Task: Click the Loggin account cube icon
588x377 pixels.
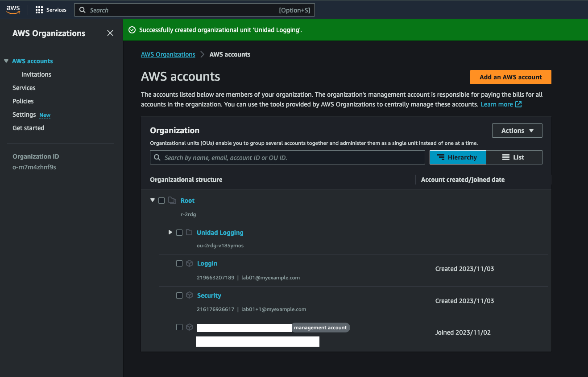Action: [x=189, y=263]
